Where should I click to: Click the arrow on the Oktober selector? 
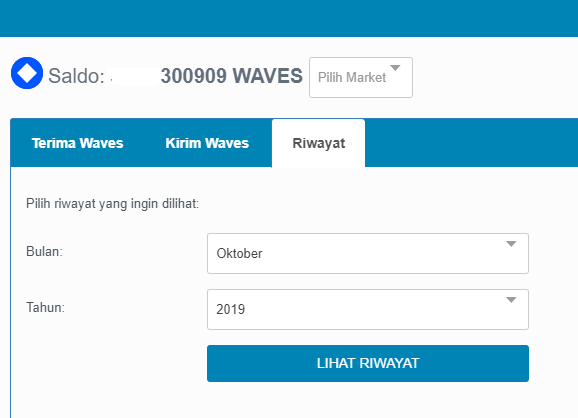click(x=511, y=244)
